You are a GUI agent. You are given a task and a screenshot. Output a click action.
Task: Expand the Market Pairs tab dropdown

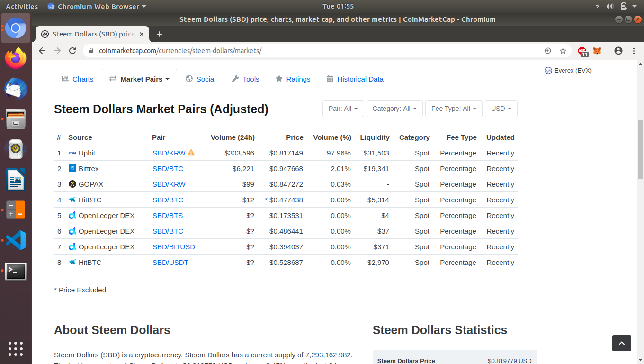point(139,79)
